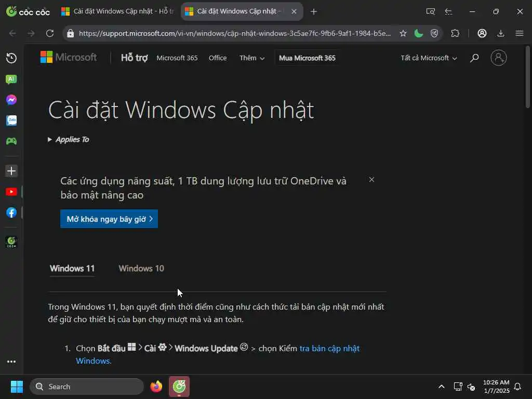Open the extensions puzzle icon
The width and height of the screenshot is (532, 399).
(x=455, y=33)
